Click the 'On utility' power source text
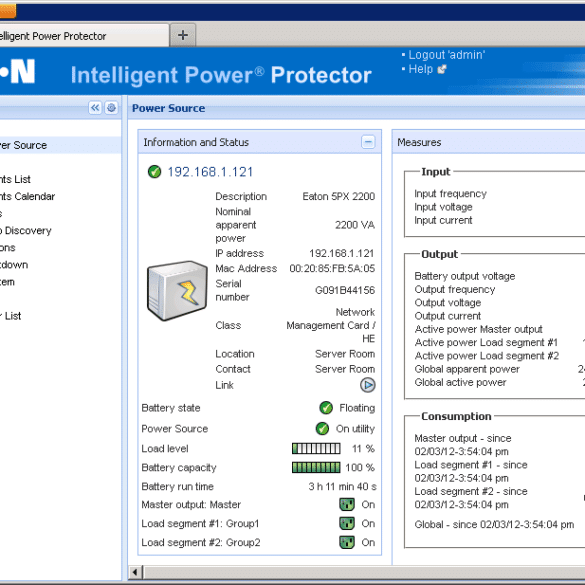The image size is (585, 585). tap(355, 429)
